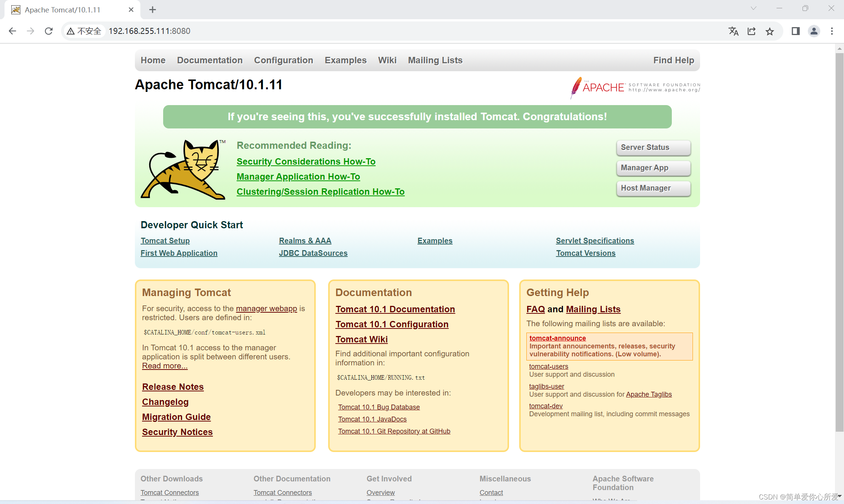
Task: Open FAQ link in Getting Help
Action: [535, 309]
